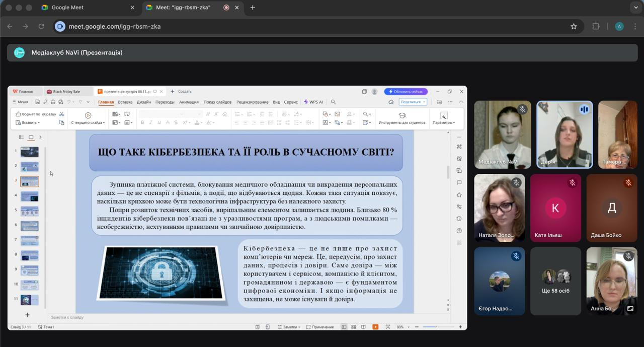Switch to the Google Meet browser tab
644x347 pixels.
point(67,8)
